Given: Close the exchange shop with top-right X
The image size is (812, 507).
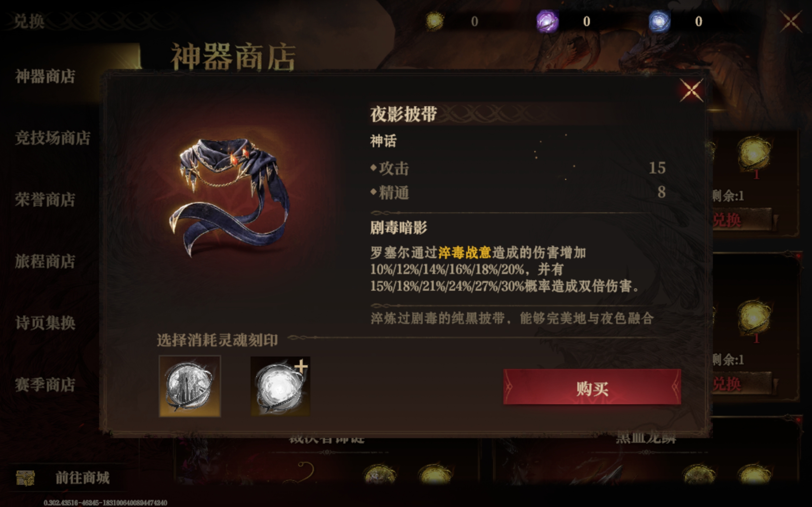Looking at the screenshot, I should (791, 21).
